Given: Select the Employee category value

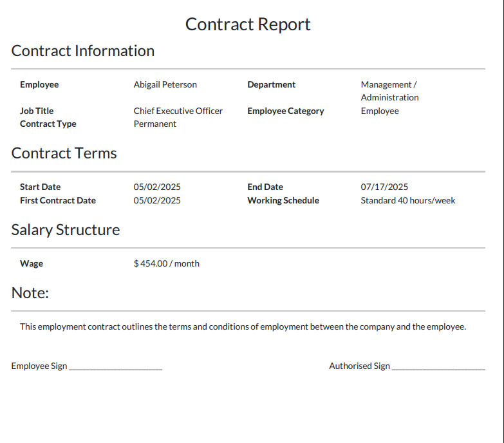Looking at the screenshot, I should pyautogui.click(x=380, y=111).
